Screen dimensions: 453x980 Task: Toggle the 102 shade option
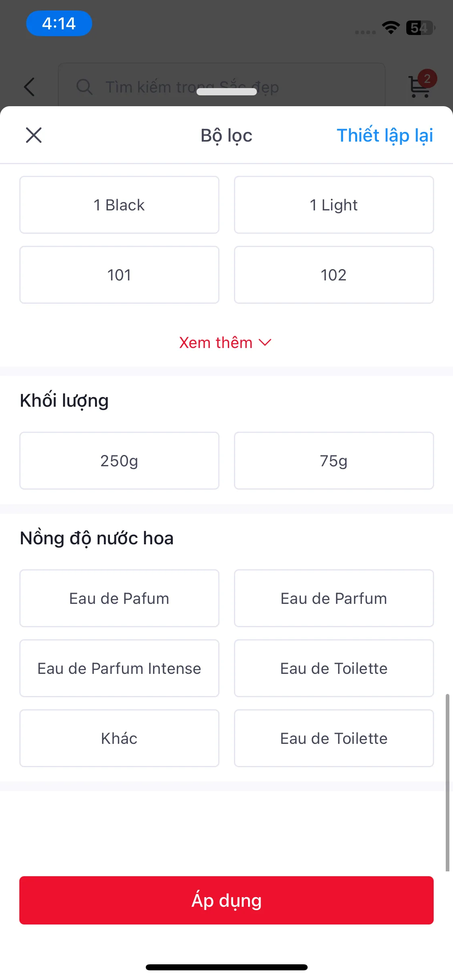point(334,275)
